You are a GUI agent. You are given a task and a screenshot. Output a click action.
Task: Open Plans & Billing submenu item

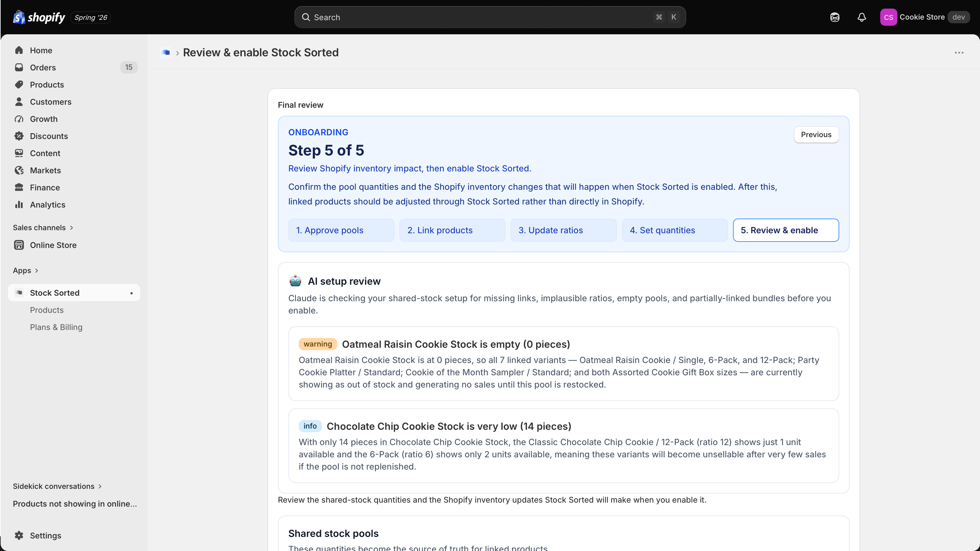tap(56, 327)
